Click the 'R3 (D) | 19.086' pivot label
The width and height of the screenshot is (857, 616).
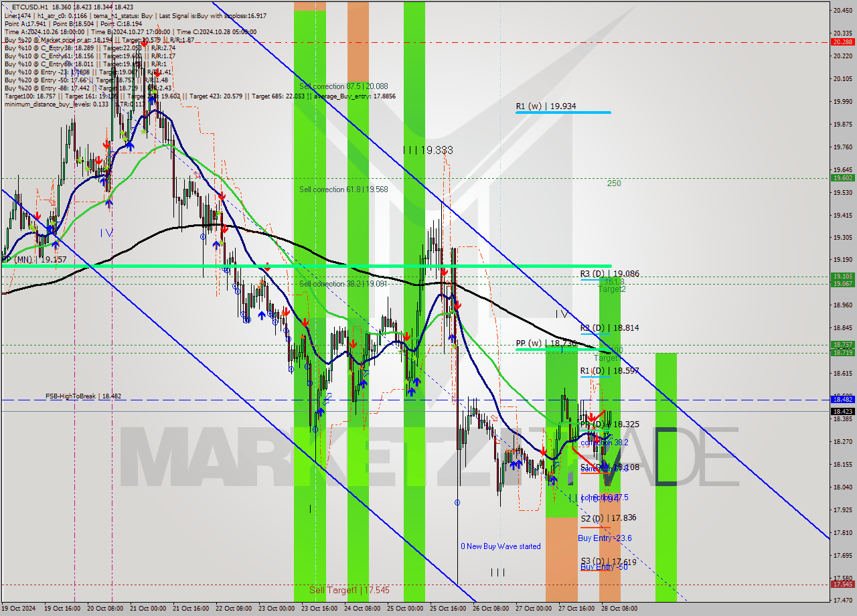609,274
